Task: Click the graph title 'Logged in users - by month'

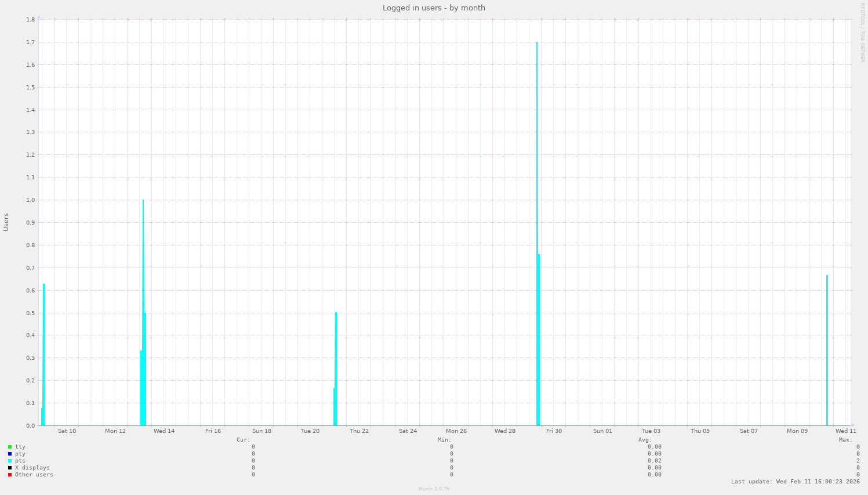Action: [x=434, y=8]
